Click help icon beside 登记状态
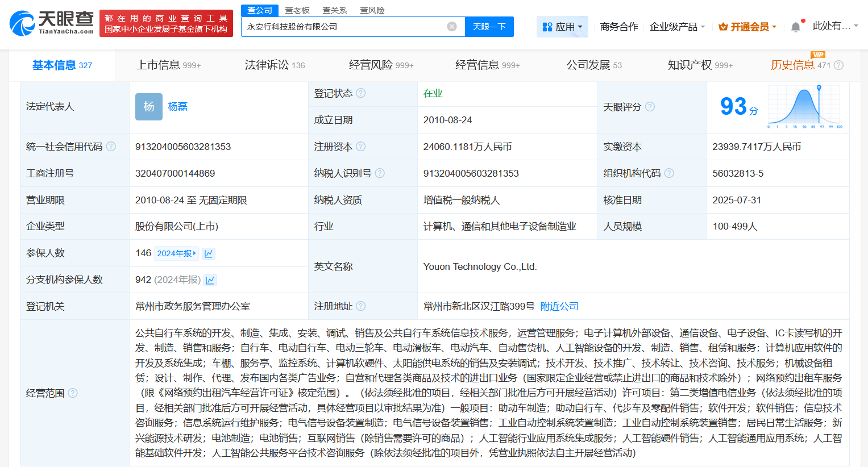This screenshot has height=467, width=868. (361, 93)
